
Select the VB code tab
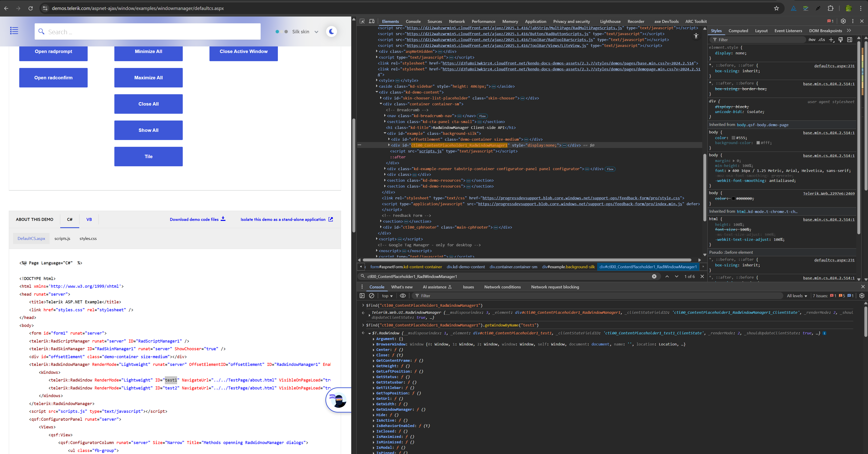click(89, 220)
